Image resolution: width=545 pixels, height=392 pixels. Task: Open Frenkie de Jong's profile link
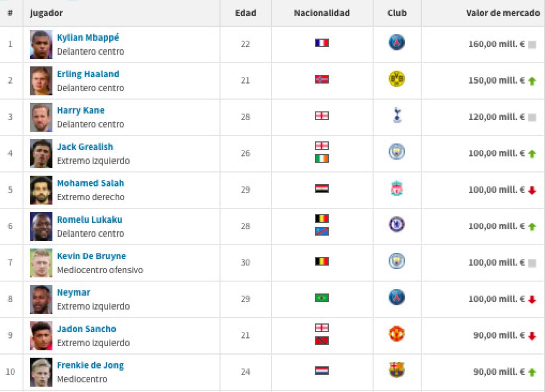pos(90,365)
